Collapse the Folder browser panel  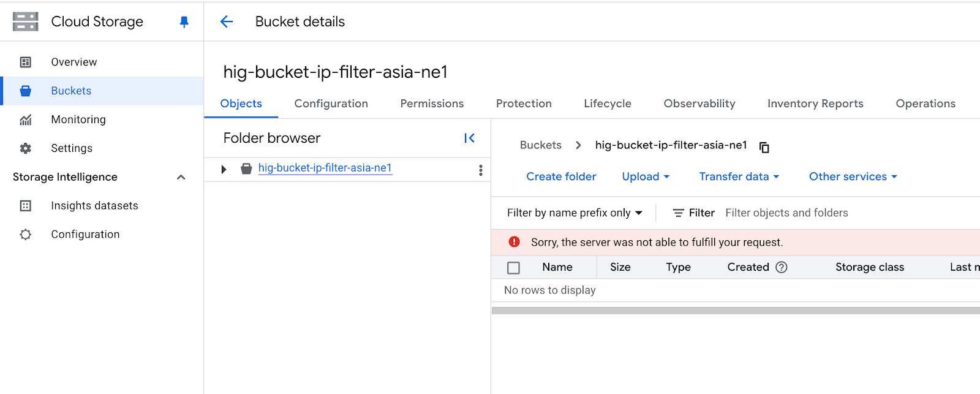469,138
